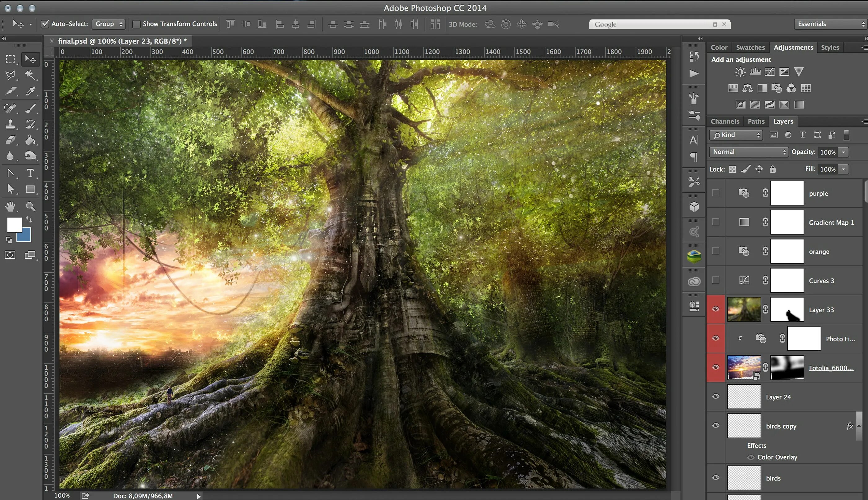868x500 pixels.
Task: Open the Normal blend mode dropdown
Action: (749, 152)
